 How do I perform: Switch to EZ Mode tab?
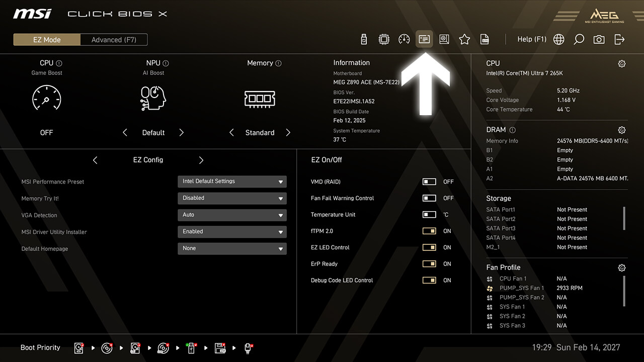pyautogui.click(x=47, y=40)
